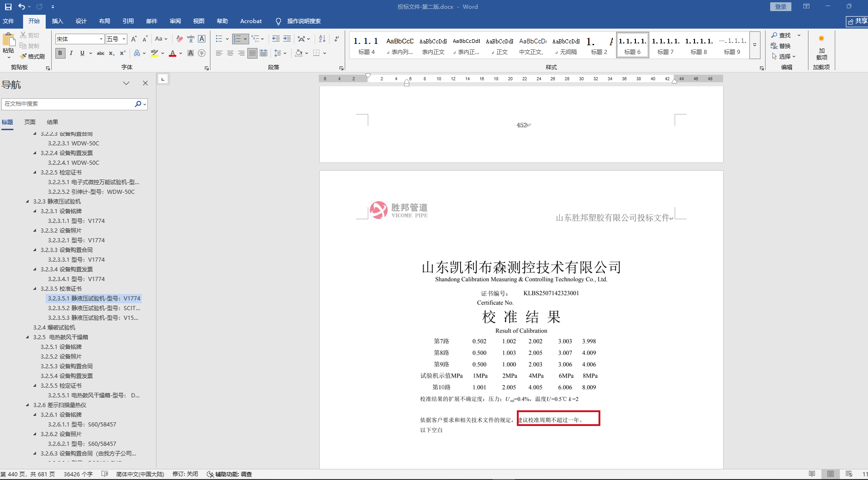Viewport: 868px width, 480px height.
Task: Align text to the right
Action: [241, 54]
